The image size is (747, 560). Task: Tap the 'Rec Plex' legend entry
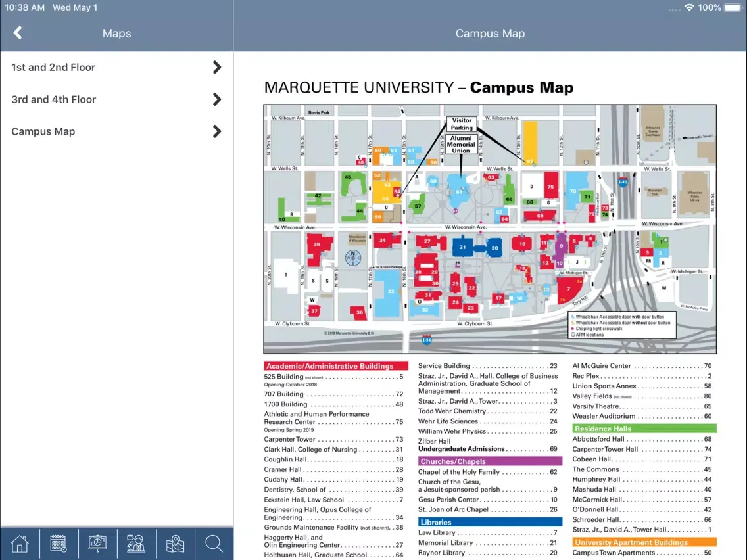(x=642, y=376)
